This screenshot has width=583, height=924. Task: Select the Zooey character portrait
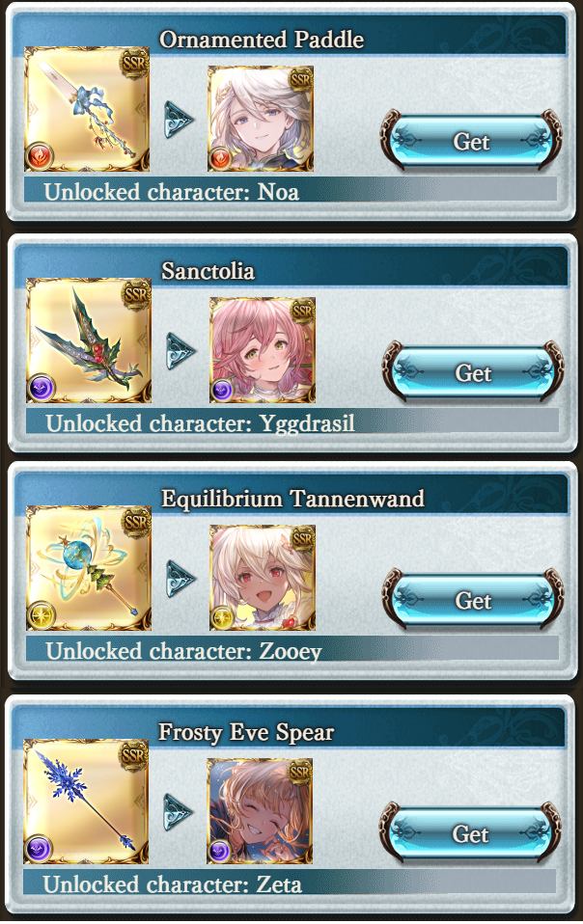coord(263,578)
